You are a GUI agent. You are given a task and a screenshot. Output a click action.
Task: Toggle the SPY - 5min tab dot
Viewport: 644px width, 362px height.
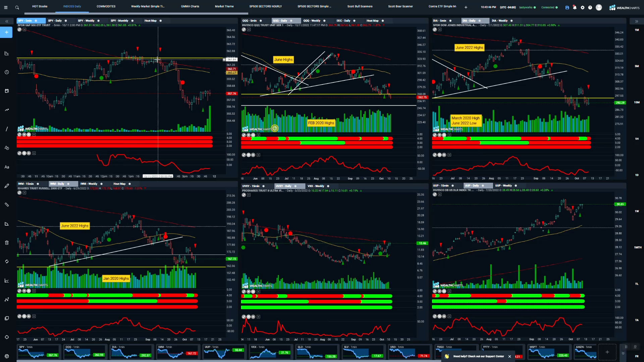(36, 21)
